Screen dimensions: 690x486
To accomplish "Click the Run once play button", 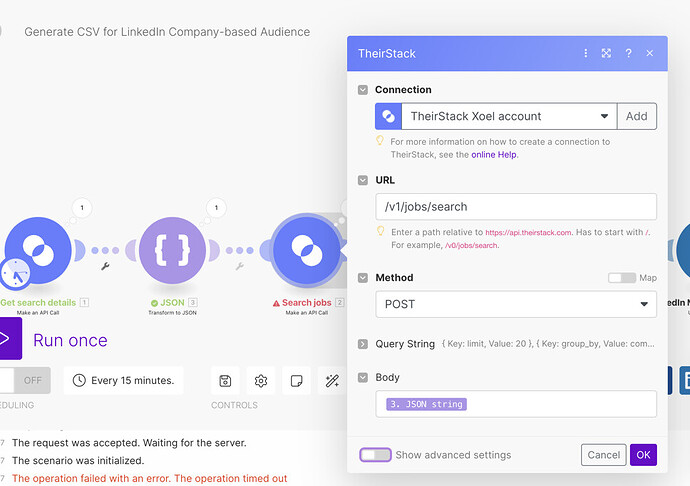I will coord(10,339).
